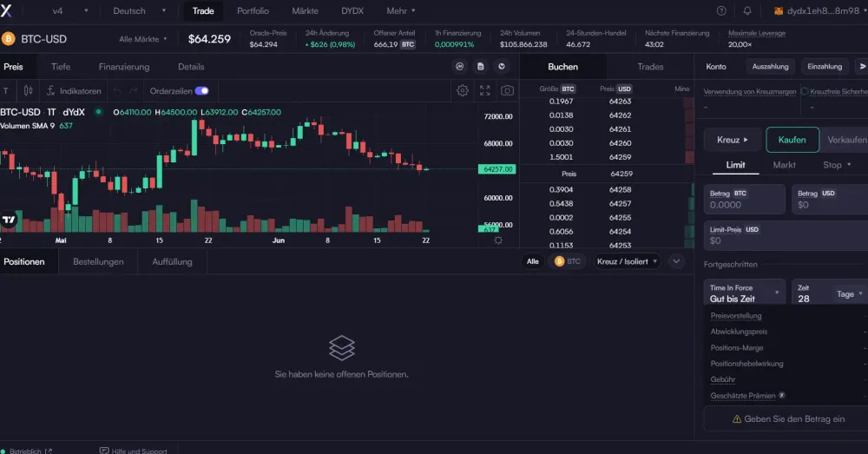Enter fullscreen chart mode
This screenshot has height=454, width=868.
click(x=485, y=90)
